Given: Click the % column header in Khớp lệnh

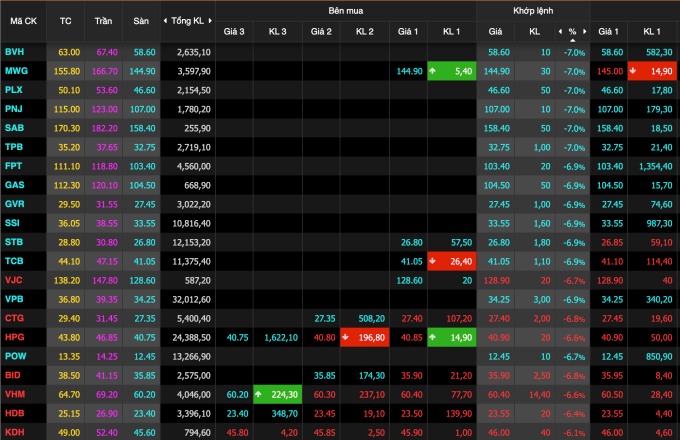Looking at the screenshot, I should coord(572,31).
